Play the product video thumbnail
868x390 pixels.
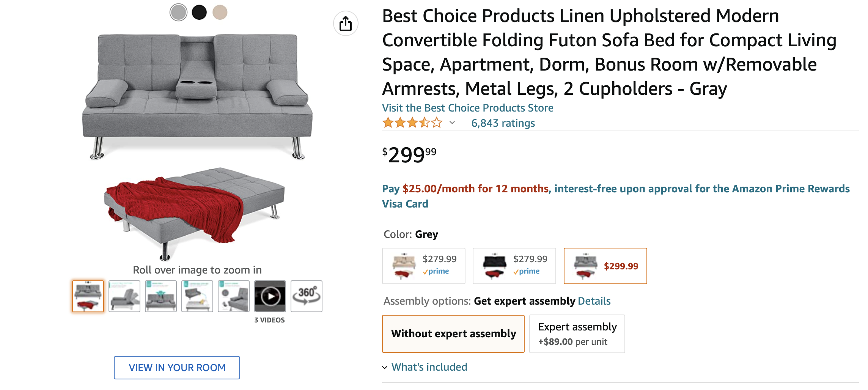270,296
